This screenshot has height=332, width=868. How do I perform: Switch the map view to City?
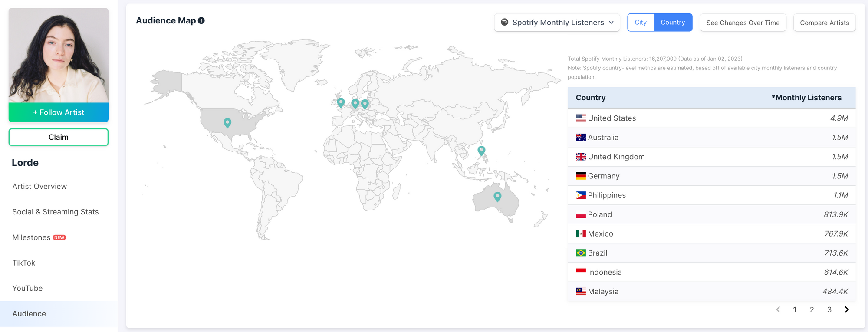[640, 23]
